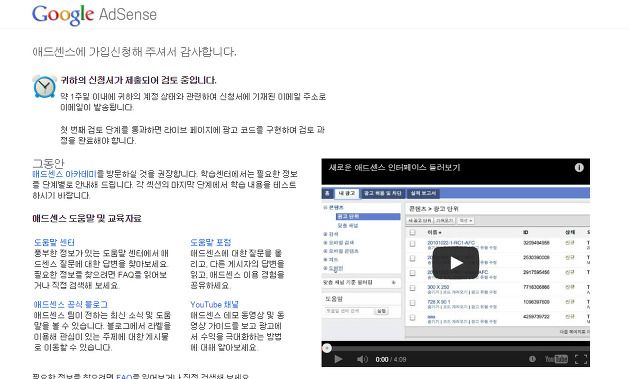Image resolution: width=630 pixels, height=379 pixels.
Task: Open the video on YouTube via its logo
Action: [556, 359]
